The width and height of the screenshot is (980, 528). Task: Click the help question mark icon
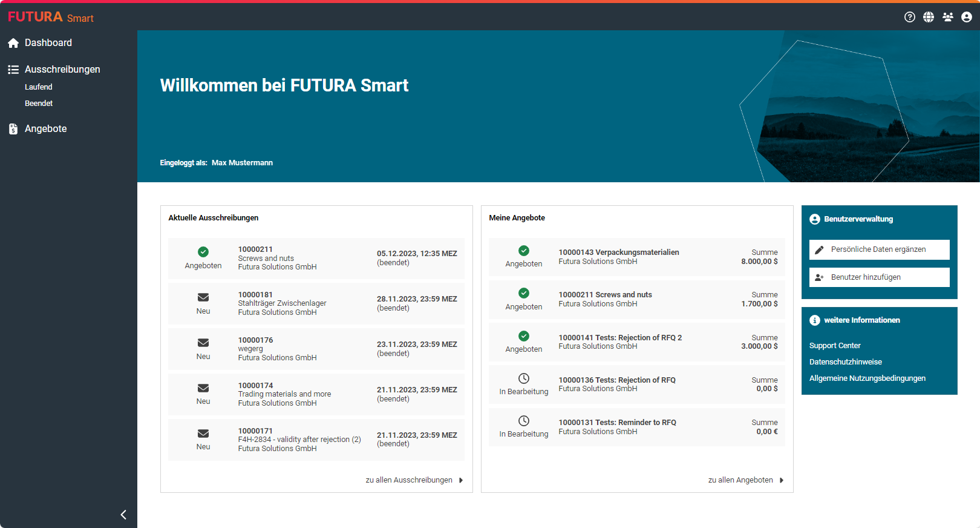point(909,17)
